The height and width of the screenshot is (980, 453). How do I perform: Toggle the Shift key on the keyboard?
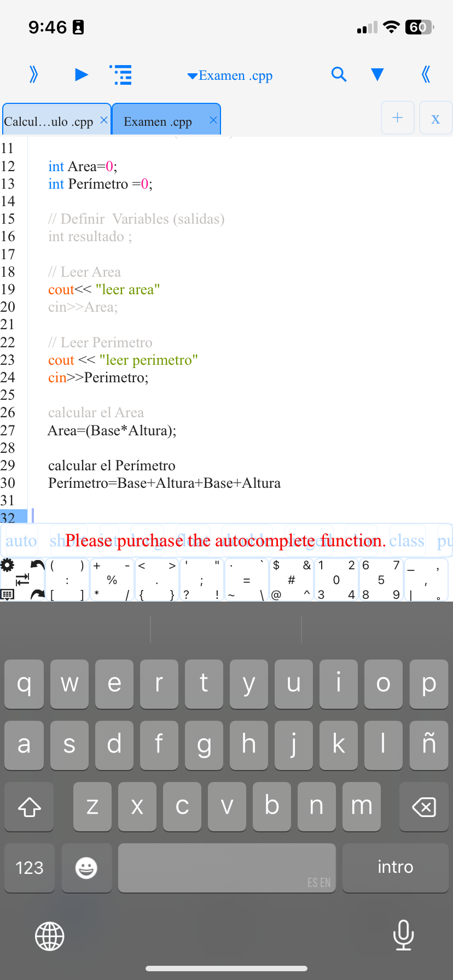[x=30, y=807]
